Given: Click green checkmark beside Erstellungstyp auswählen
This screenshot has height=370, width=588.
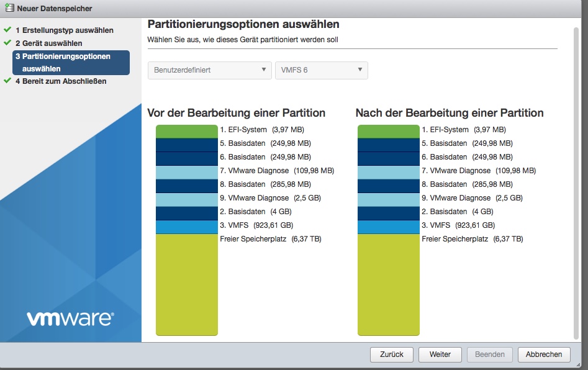Looking at the screenshot, I should pos(7,30).
